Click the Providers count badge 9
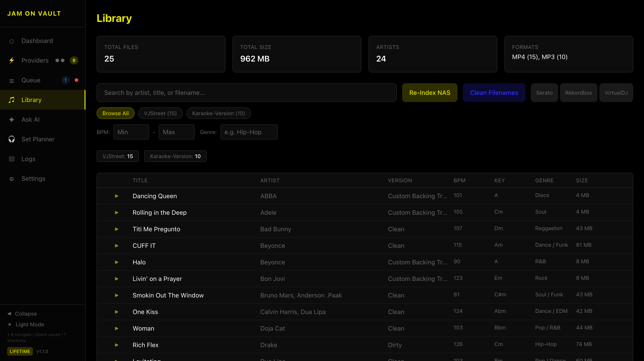Viewport: 644px width, 361px height. [x=74, y=60]
